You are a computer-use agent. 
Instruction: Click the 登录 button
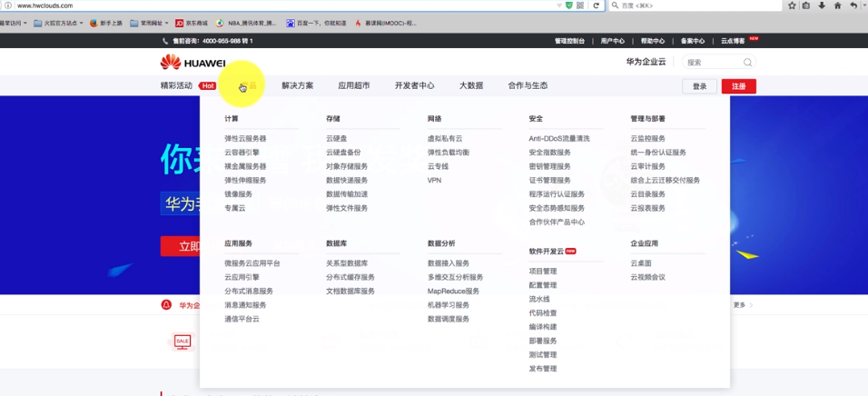(700, 86)
